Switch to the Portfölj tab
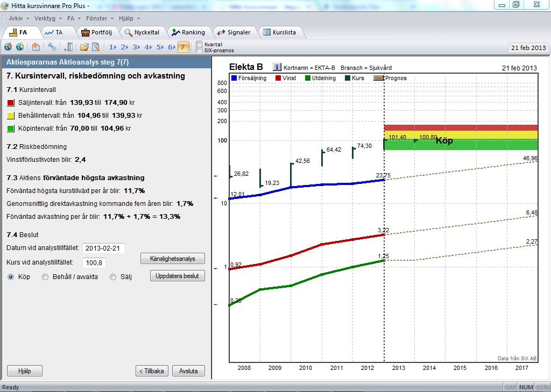 (97, 32)
